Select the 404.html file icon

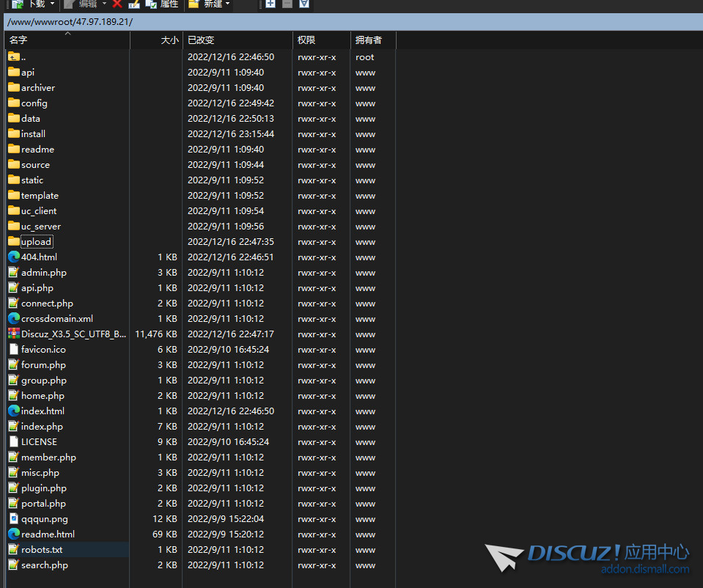click(14, 257)
